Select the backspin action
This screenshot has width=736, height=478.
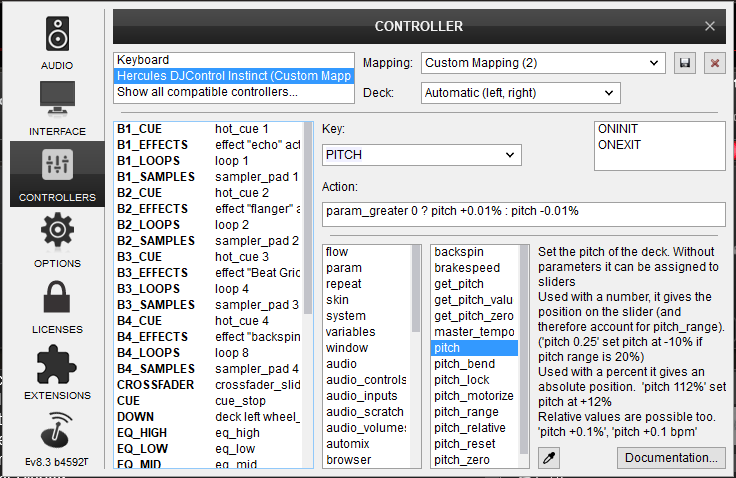475,252
